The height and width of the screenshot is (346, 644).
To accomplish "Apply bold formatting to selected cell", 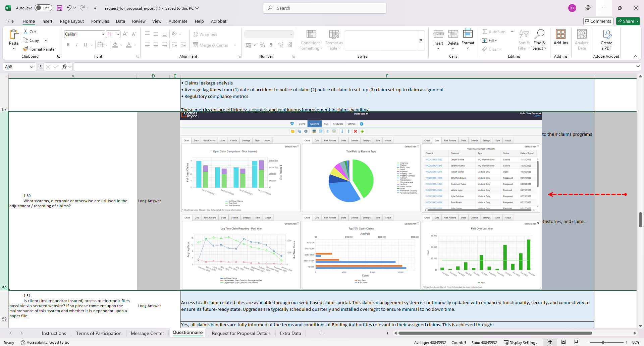I will tap(68, 45).
